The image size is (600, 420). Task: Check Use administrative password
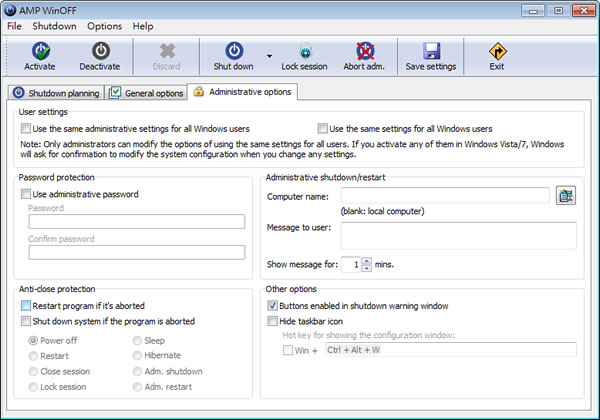(x=26, y=194)
